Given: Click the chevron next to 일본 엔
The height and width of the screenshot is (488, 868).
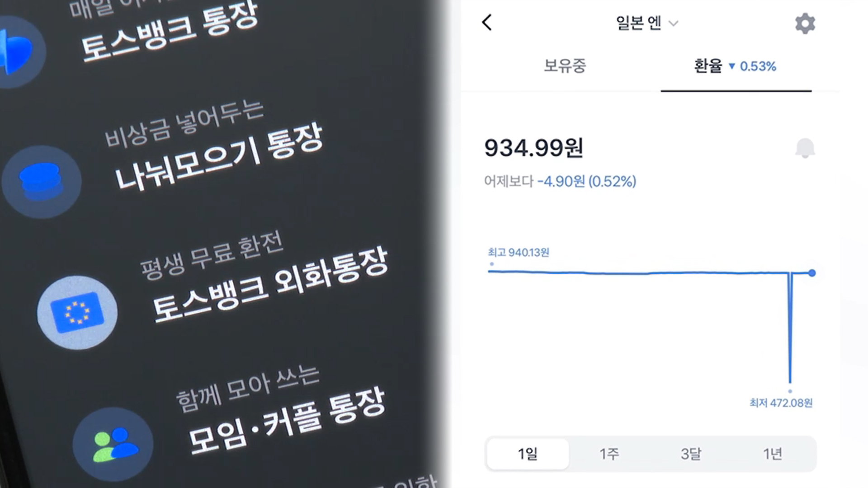Looking at the screenshot, I should click(x=674, y=23).
